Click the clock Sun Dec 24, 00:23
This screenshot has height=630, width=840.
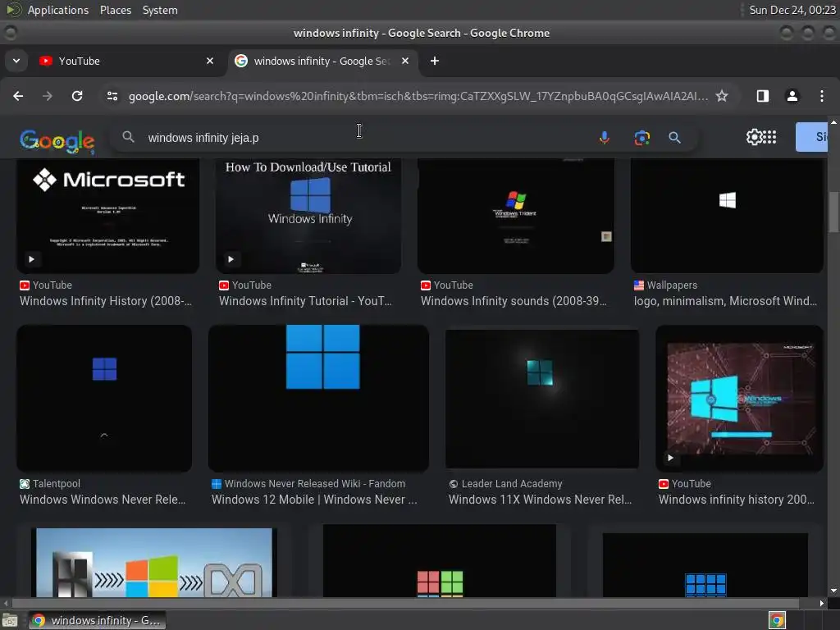(792, 10)
